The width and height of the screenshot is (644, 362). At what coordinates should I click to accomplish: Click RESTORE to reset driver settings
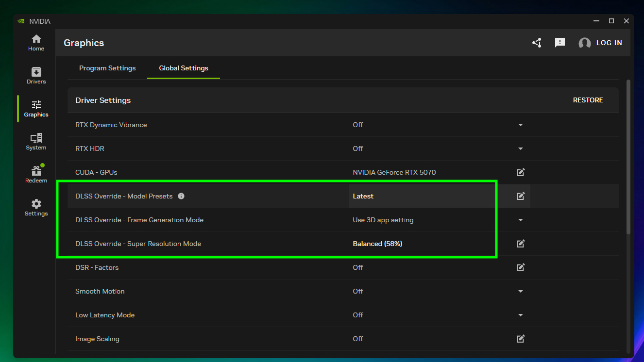(x=588, y=100)
